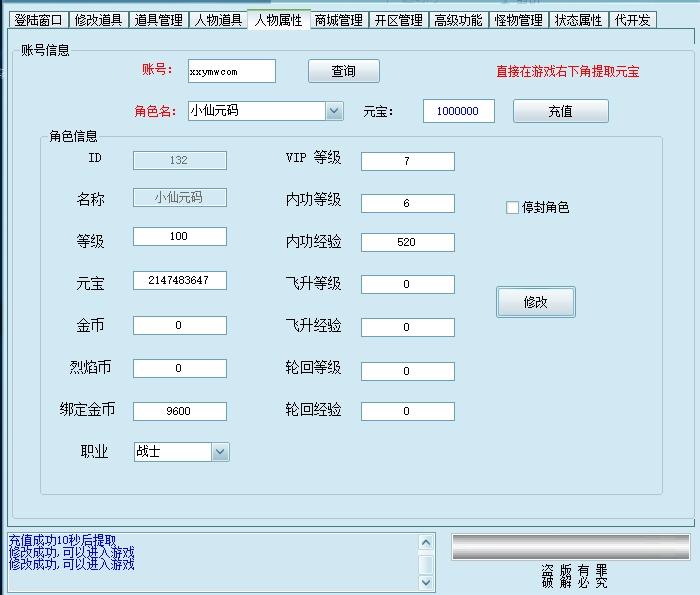Screen dimensions: 700x595
Task: Click the 绑定金币 field showing 9600
Action: (180, 411)
